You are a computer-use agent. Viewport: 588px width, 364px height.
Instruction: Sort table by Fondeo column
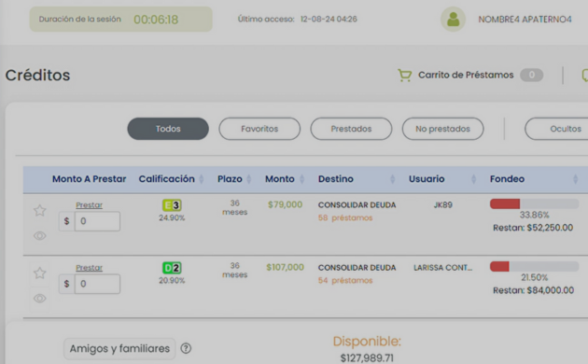coord(576,179)
